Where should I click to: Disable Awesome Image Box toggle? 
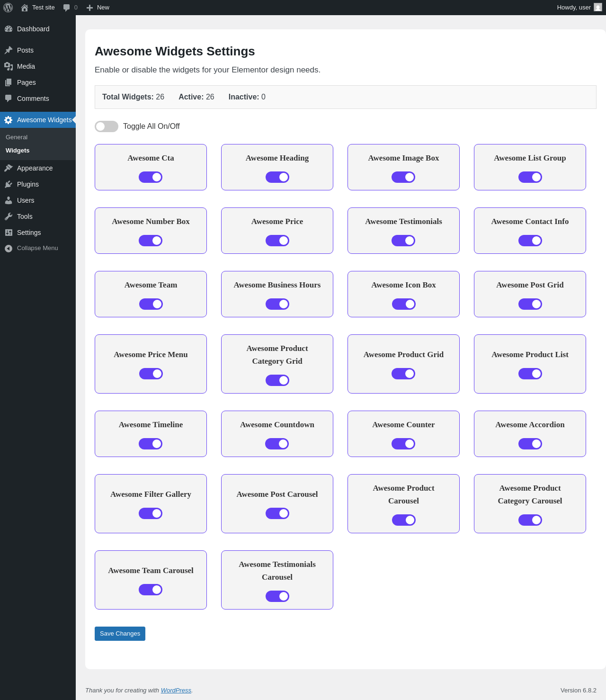click(x=403, y=177)
